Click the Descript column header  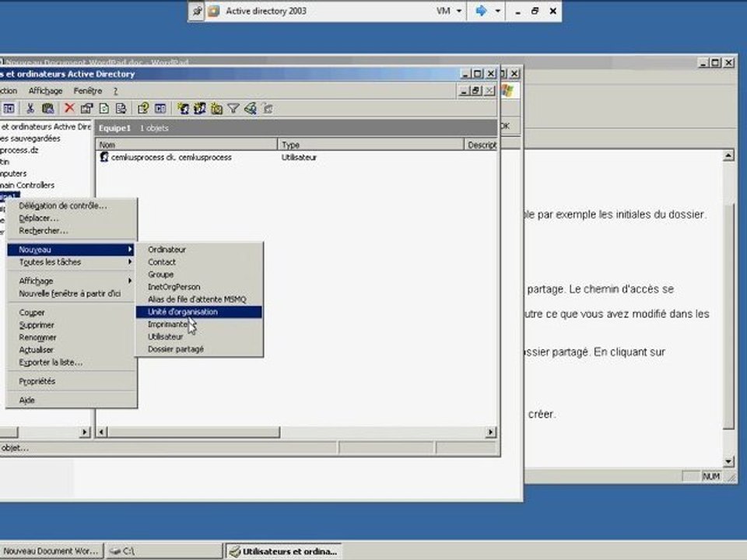click(481, 145)
